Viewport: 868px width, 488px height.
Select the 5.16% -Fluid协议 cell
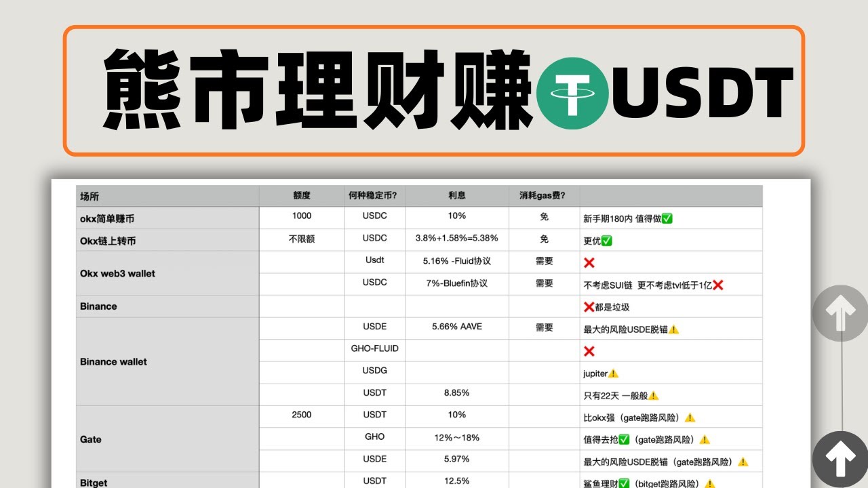click(x=457, y=261)
